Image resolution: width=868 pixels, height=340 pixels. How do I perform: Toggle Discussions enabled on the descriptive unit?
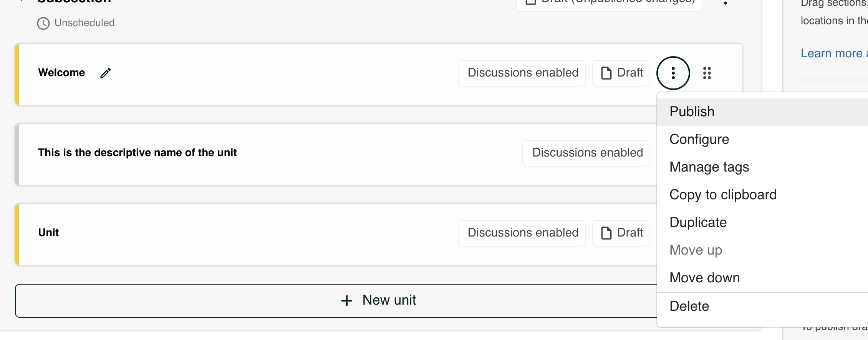(586, 153)
